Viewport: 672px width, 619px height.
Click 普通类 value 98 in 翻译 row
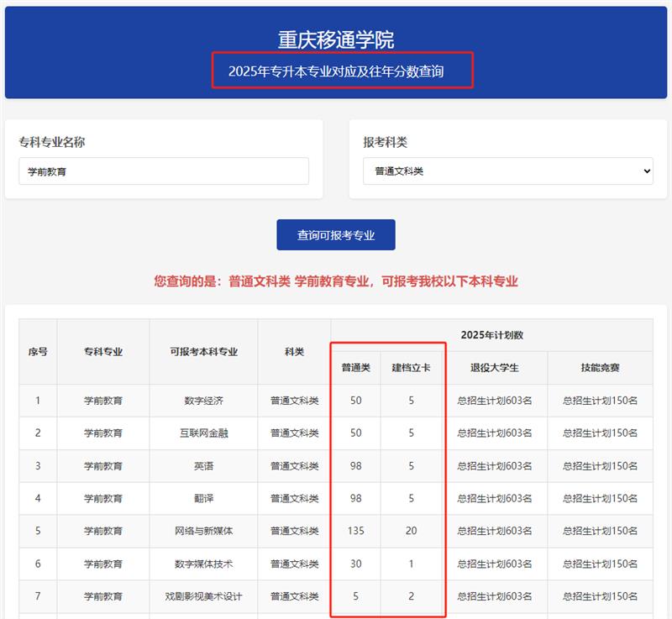[355, 498]
